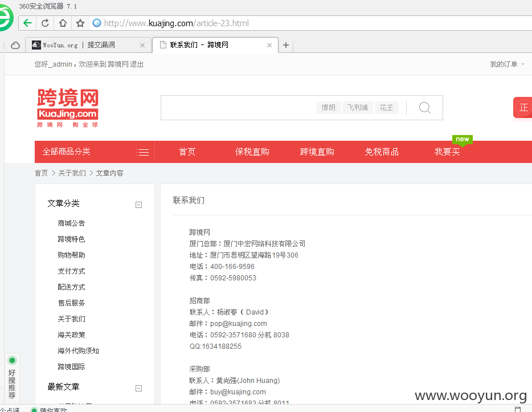Viewport: 532px width, 412px height.
Task: Open the 海外代购须知 article category
Action: [x=78, y=350]
